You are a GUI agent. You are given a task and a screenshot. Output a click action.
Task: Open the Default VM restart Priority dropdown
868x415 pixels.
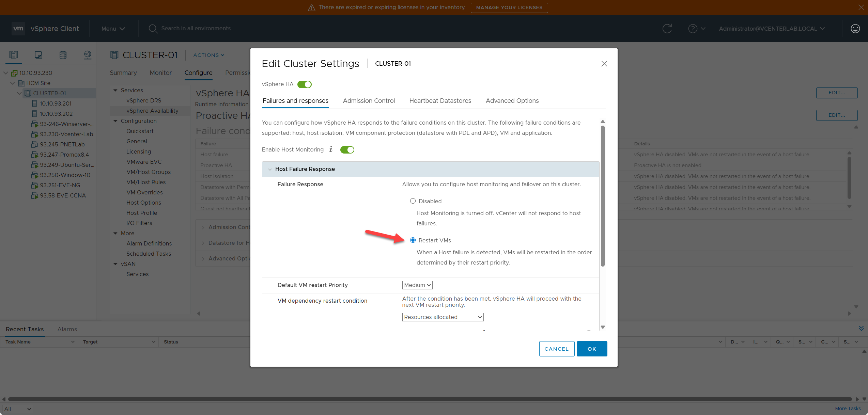[x=417, y=285]
